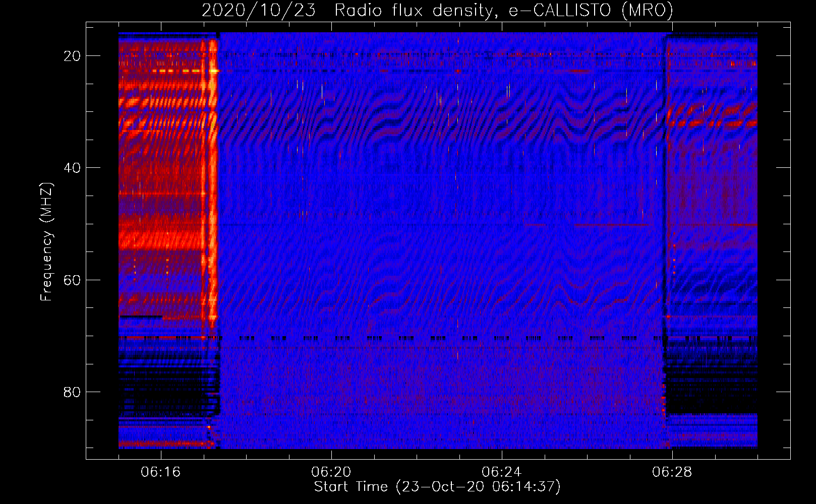Click the 06:16 time tick label
This screenshot has width=816, height=504.
(x=161, y=472)
